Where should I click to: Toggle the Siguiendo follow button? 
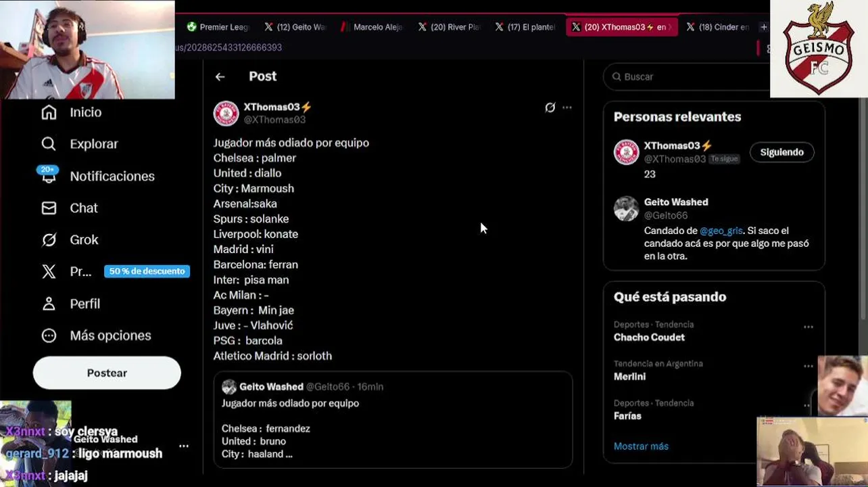tap(781, 152)
